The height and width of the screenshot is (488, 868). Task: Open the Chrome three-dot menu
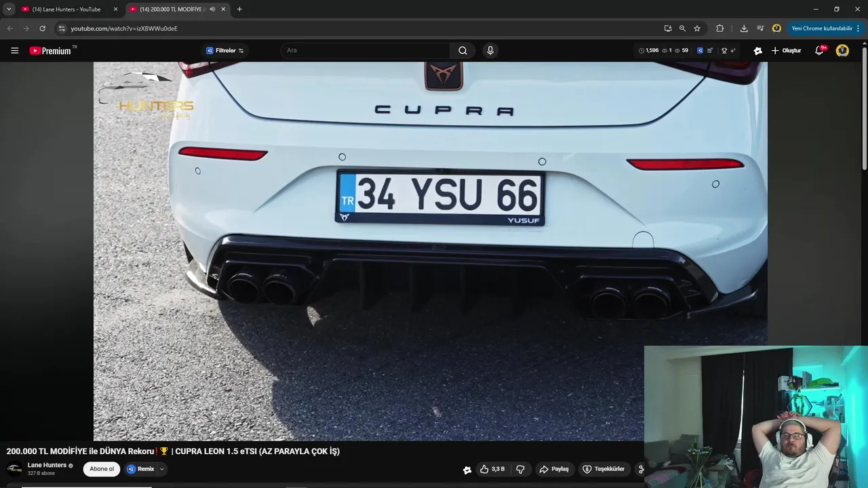(858, 28)
